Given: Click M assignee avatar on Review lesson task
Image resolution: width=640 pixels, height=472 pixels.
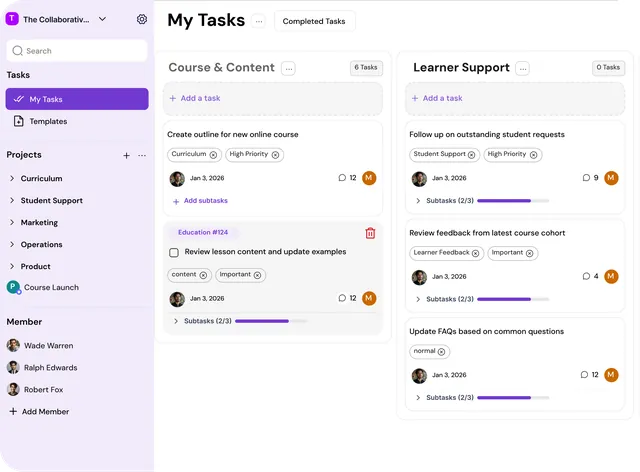Looking at the screenshot, I should click(x=369, y=298).
